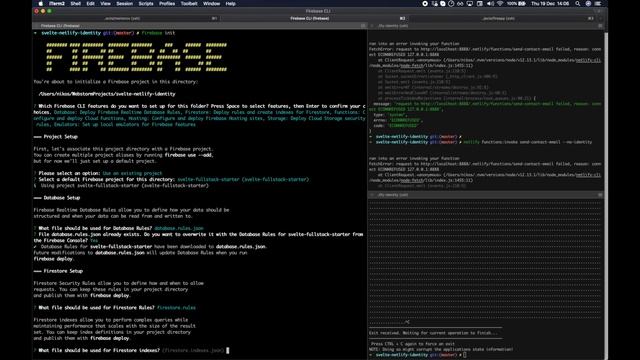Open the Profiles menu
This screenshot has width=640, height=360.
[167, 4]
